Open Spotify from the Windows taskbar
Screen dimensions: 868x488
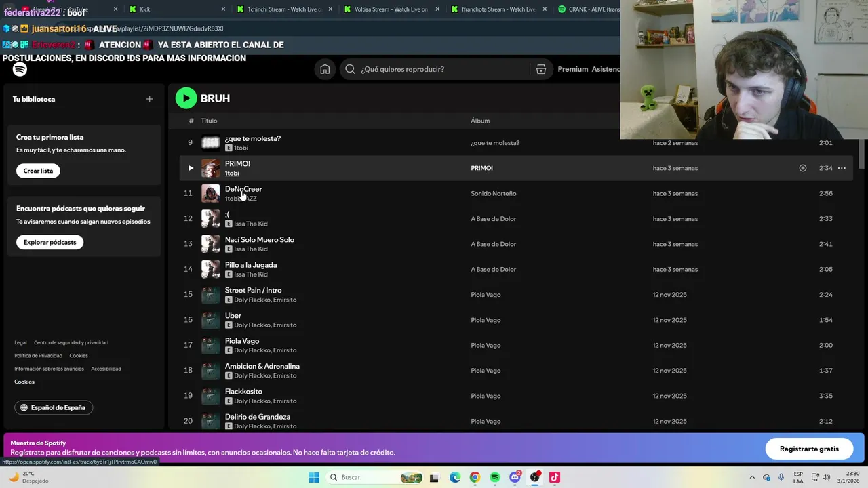[495, 477]
